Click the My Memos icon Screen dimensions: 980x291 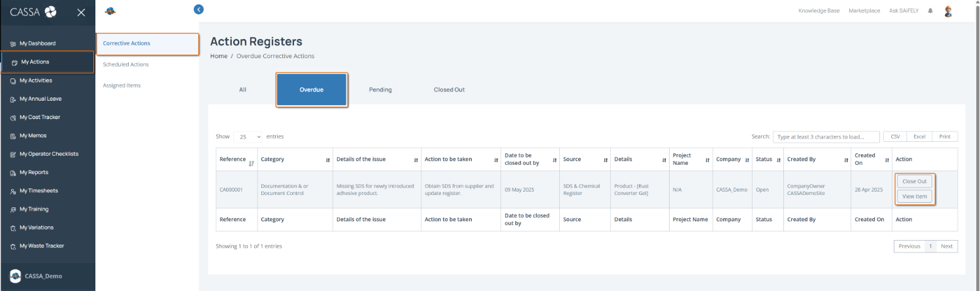point(13,136)
